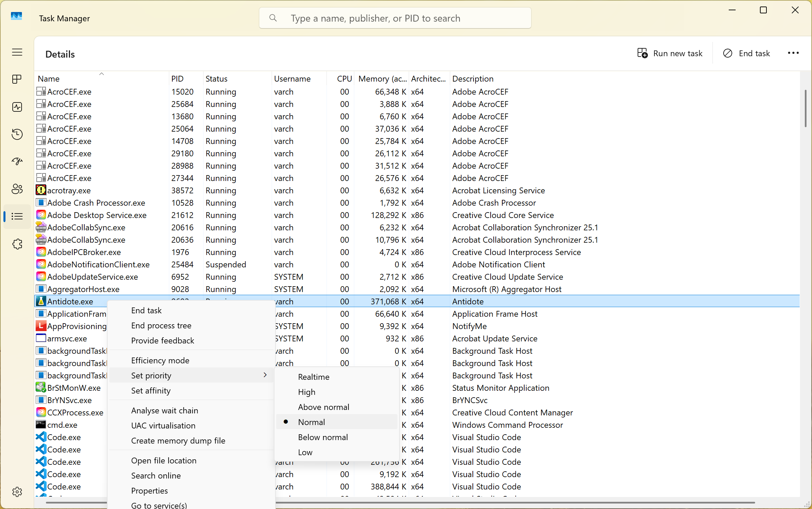Click End task toolbar button

[x=747, y=53]
